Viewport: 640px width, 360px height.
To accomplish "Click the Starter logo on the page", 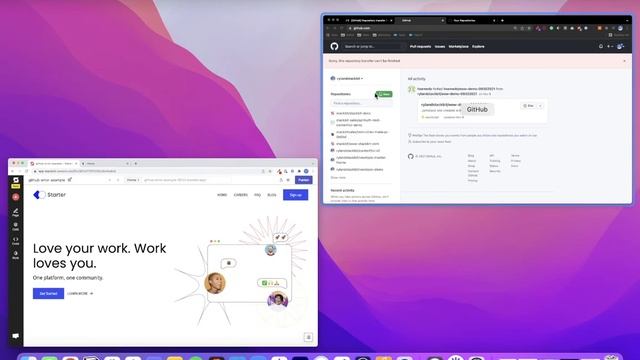I will [x=49, y=195].
